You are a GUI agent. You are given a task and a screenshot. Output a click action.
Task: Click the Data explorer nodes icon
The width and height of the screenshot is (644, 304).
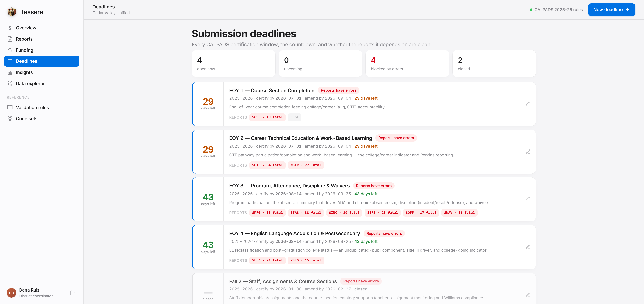[10, 84]
